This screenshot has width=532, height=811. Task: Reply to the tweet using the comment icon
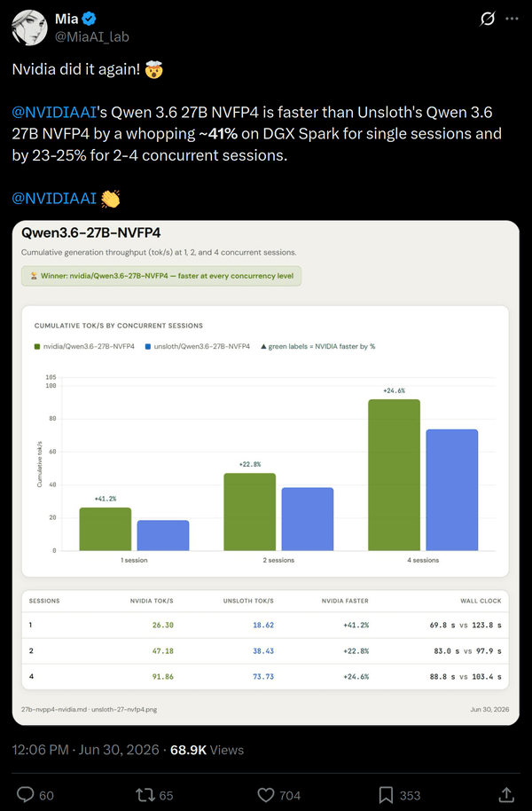coord(26,795)
